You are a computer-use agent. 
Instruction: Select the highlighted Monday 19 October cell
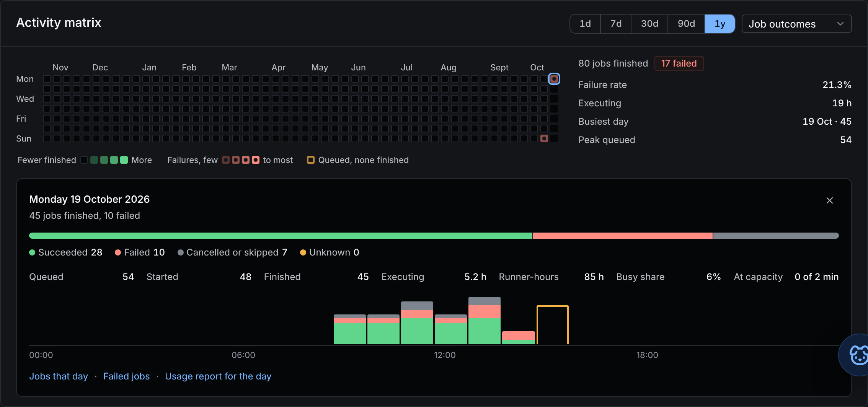[554, 79]
